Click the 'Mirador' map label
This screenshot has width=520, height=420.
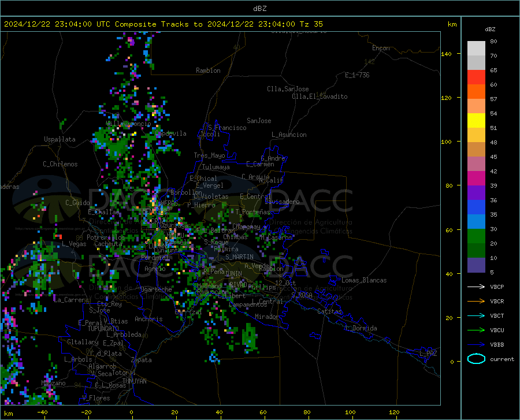tap(267, 317)
